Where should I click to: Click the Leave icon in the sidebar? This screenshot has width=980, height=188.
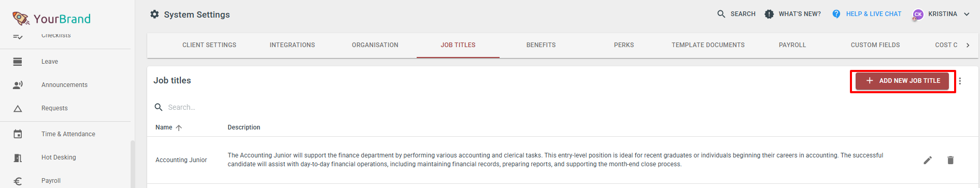coord(18,62)
